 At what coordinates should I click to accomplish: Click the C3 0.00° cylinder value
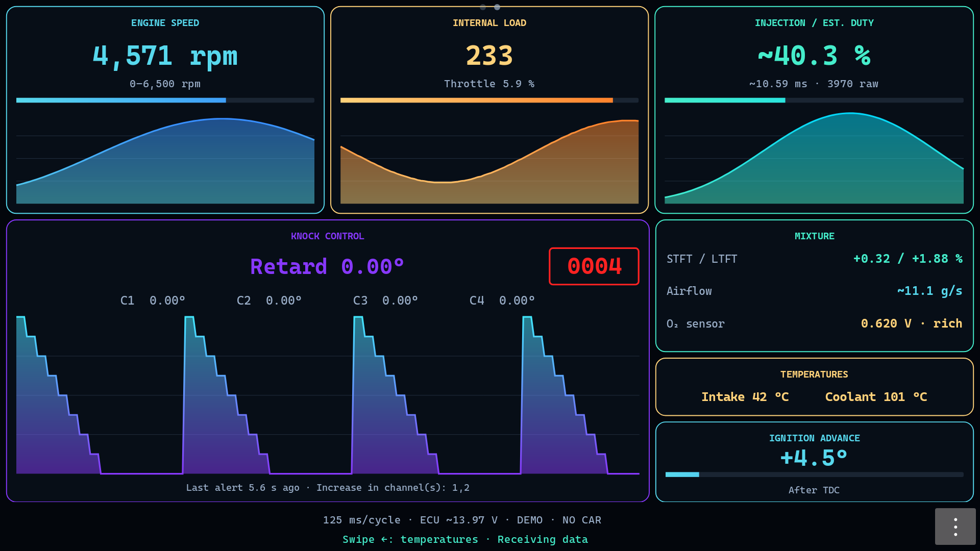[385, 300]
